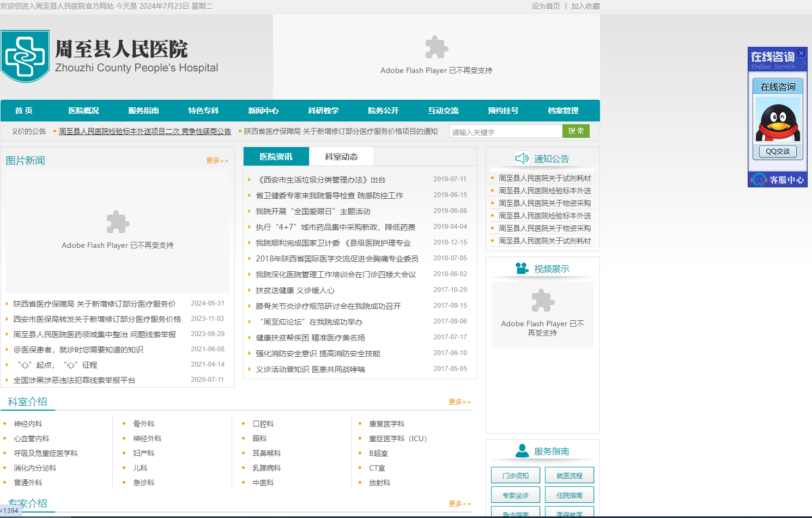The height and width of the screenshot is (518, 812).
Task: Open the 心血管内科 department link
Action: pyautogui.click(x=32, y=438)
